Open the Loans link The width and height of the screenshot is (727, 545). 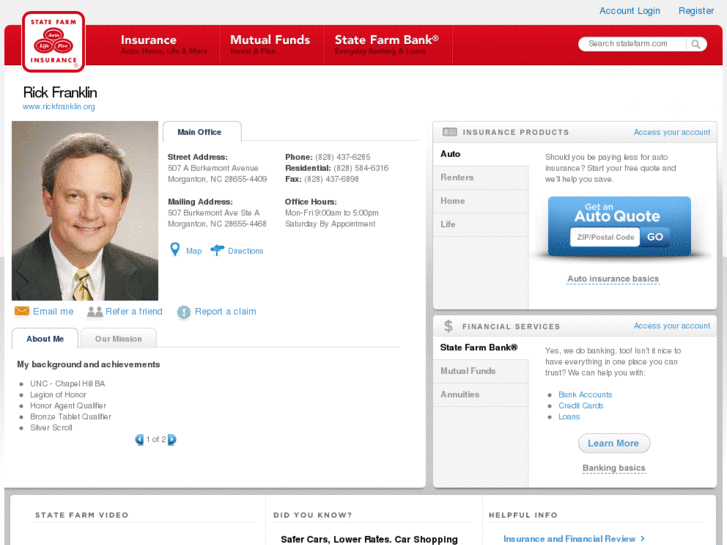pyautogui.click(x=569, y=417)
